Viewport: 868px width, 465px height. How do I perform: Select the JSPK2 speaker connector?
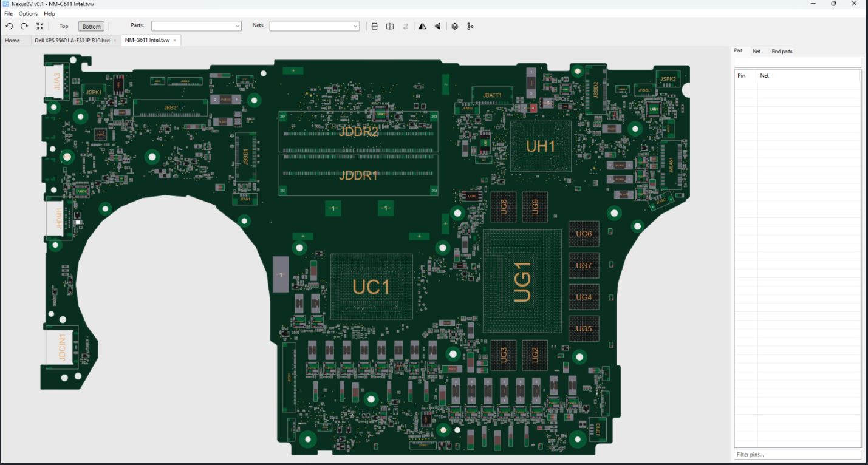pos(669,79)
